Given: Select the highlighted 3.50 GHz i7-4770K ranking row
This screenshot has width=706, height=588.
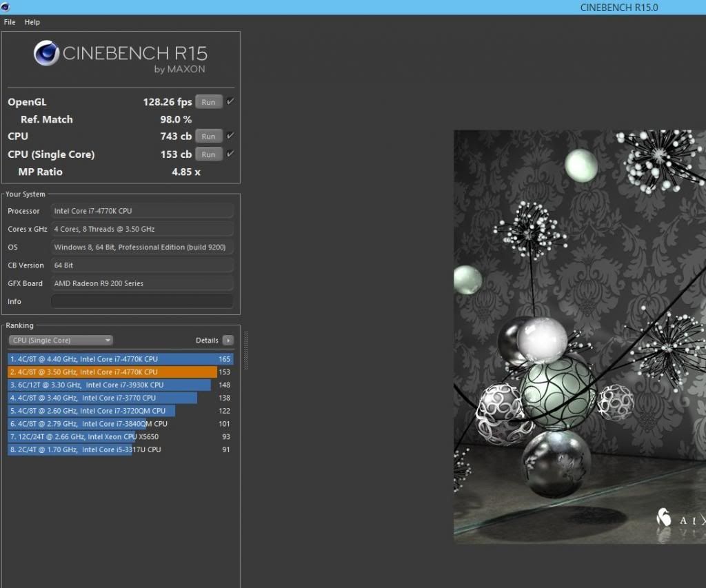Looking at the screenshot, I should point(112,372).
